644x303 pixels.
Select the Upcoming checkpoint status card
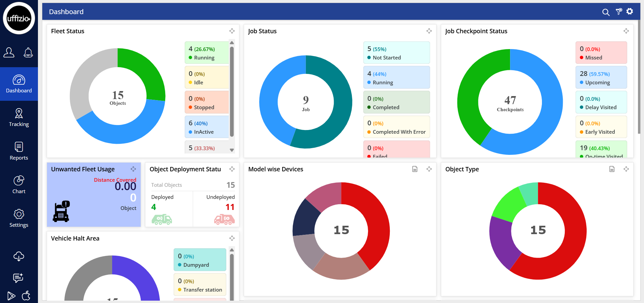click(x=601, y=78)
